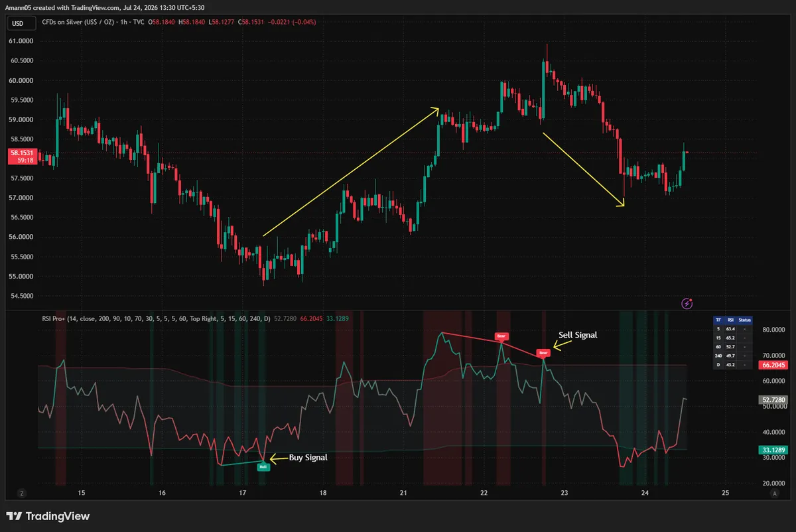Click the RSI table value 63.4
The image size is (796, 532).
[730, 329]
